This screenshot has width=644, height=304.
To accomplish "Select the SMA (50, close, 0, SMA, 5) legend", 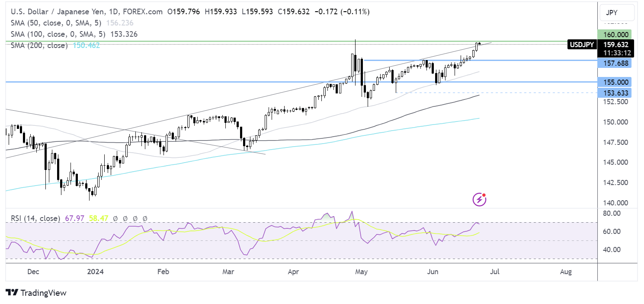I will 56,23.
